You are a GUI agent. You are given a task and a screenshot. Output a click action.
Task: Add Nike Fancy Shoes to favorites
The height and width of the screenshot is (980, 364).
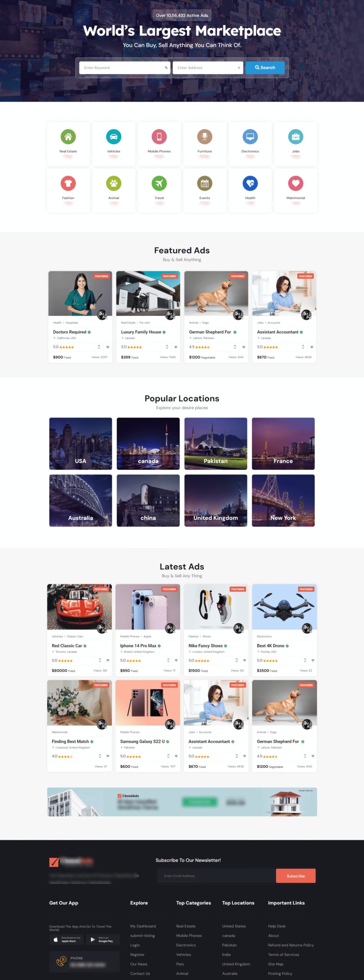(x=244, y=660)
